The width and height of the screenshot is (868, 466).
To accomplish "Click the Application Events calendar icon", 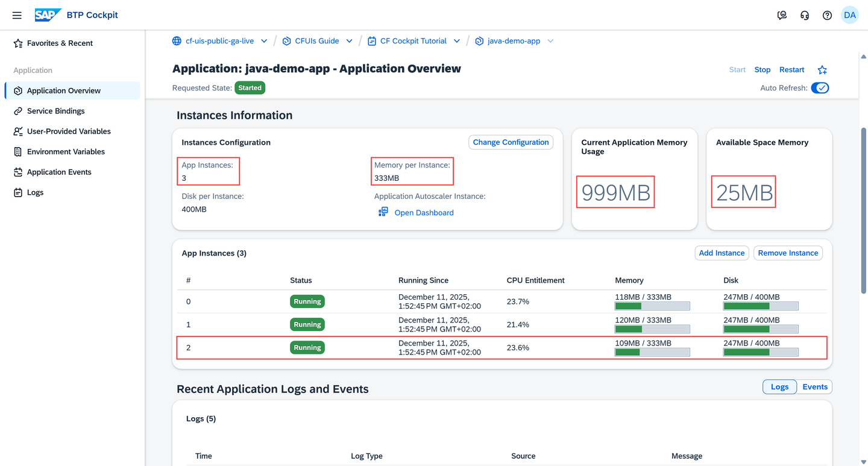I will pyautogui.click(x=17, y=172).
